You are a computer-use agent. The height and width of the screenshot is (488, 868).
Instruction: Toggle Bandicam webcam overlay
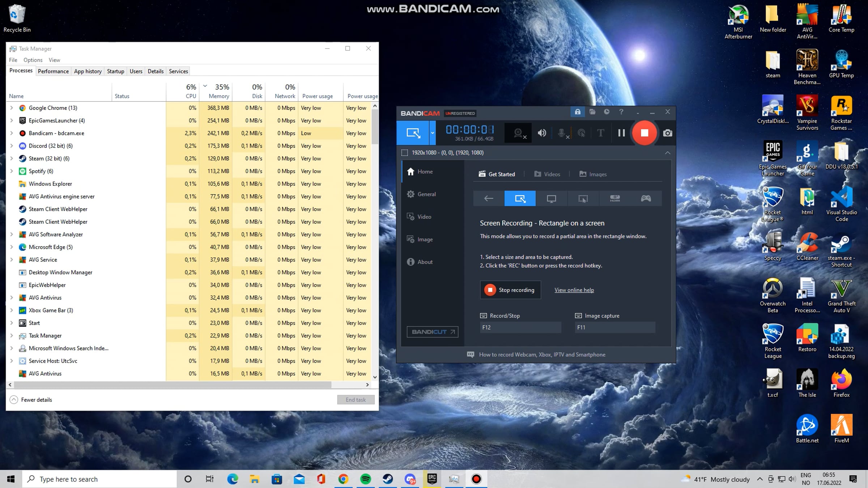tap(519, 133)
